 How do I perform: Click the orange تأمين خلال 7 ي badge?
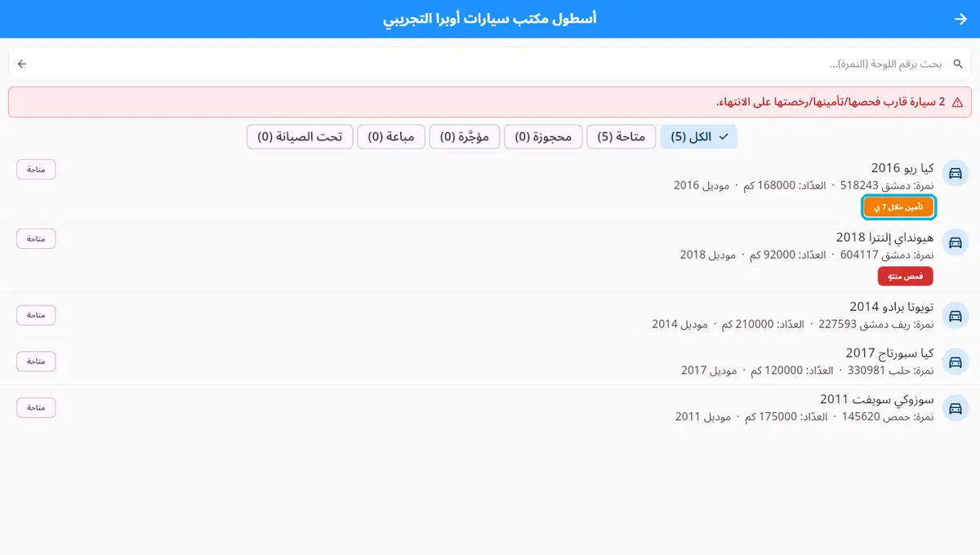(x=898, y=207)
